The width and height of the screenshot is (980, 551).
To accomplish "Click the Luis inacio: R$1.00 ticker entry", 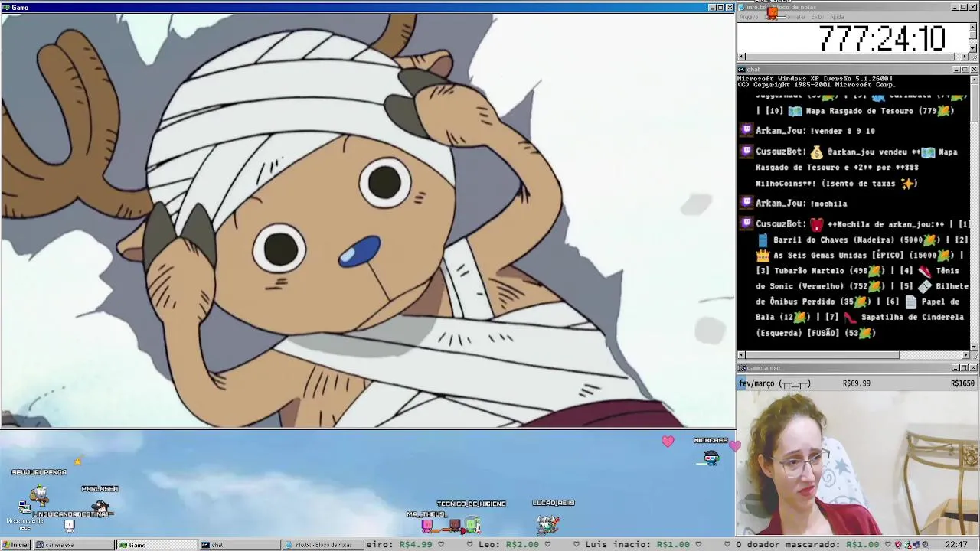I will [x=637, y=545].
